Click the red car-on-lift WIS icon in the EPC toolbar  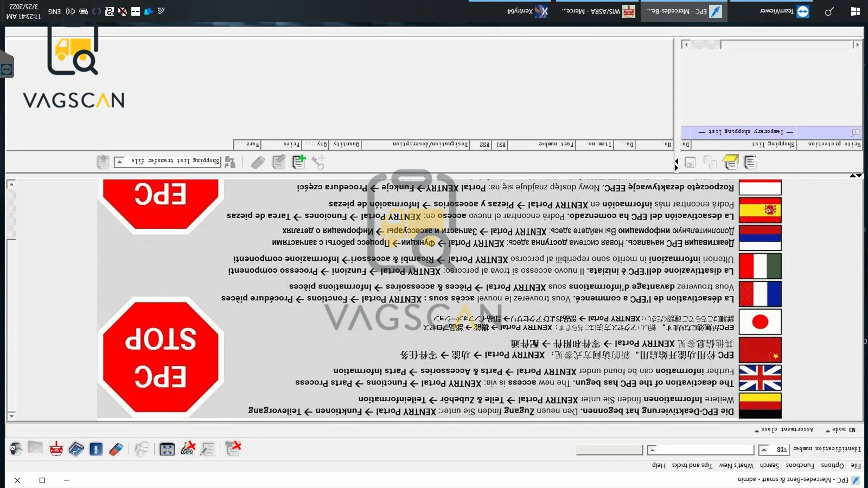pos(56,449)
